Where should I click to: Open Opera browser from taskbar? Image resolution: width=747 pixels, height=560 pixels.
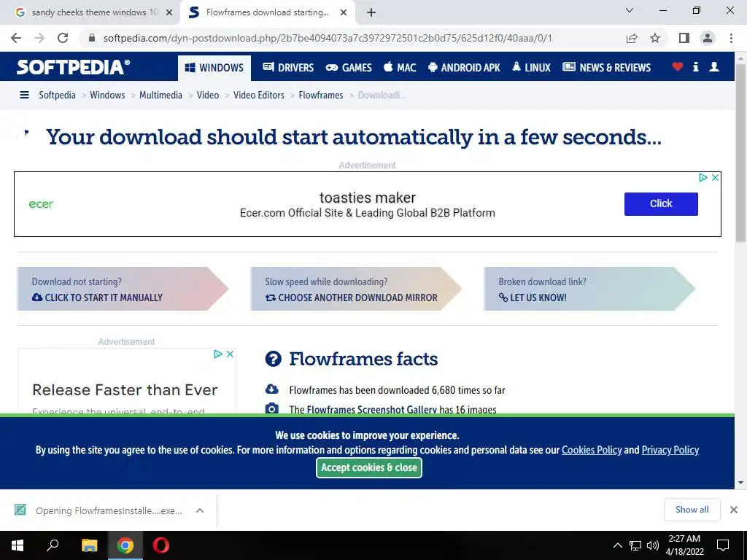pyautogui.click(x=161, y=545)
